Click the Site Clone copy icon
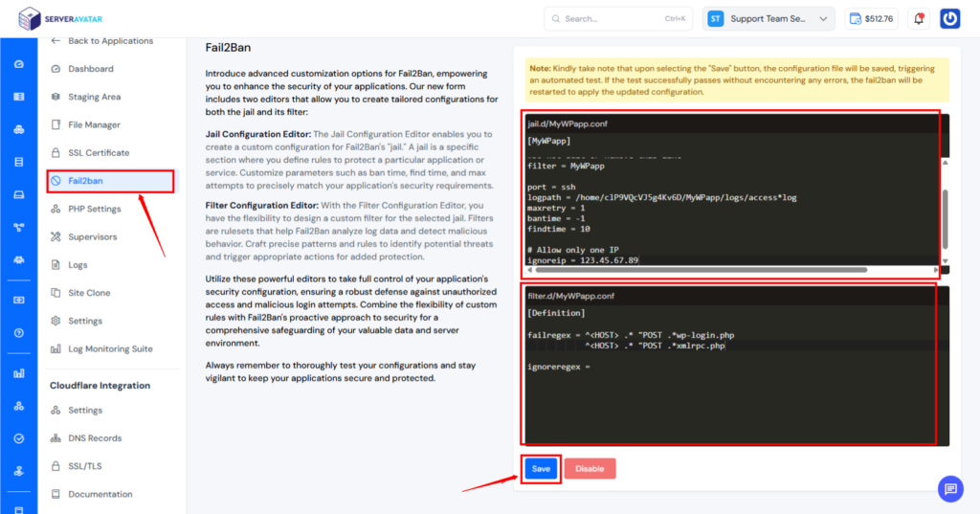This screenshot has width=980, height=514. (x=56, y=293)
